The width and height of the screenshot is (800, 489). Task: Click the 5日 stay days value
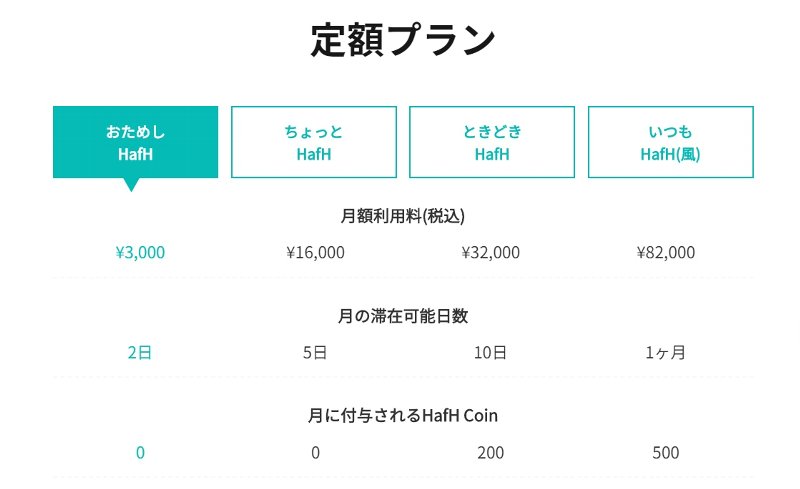tap(315, 352)
